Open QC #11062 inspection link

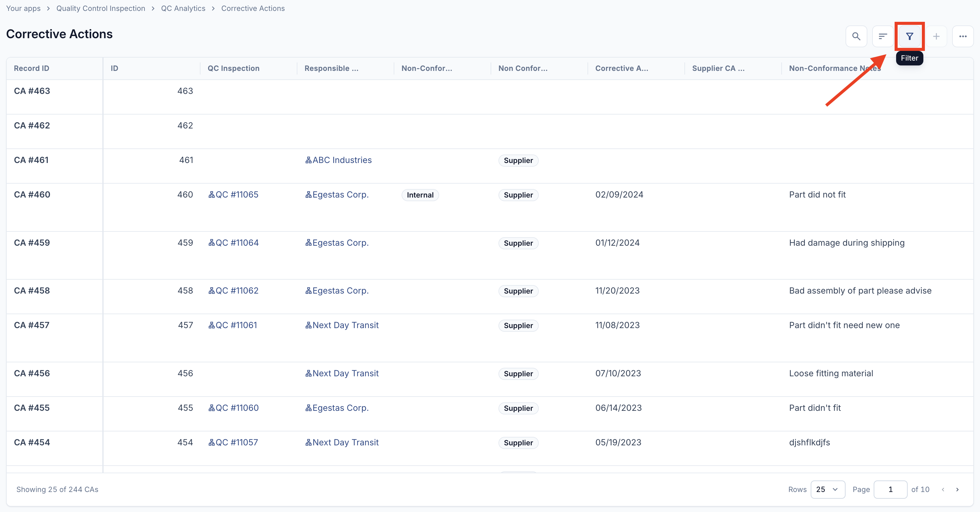(x=233, y=291)
